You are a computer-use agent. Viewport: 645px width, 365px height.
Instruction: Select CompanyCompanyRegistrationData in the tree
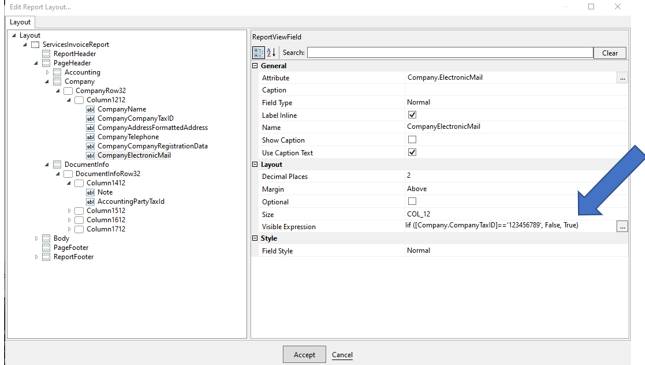click(153, 146)
